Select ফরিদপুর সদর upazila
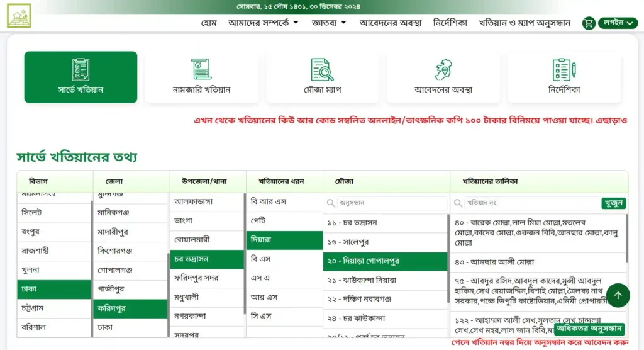The width and height of the screenshot is (644, 350). click(x=207, y=278)
